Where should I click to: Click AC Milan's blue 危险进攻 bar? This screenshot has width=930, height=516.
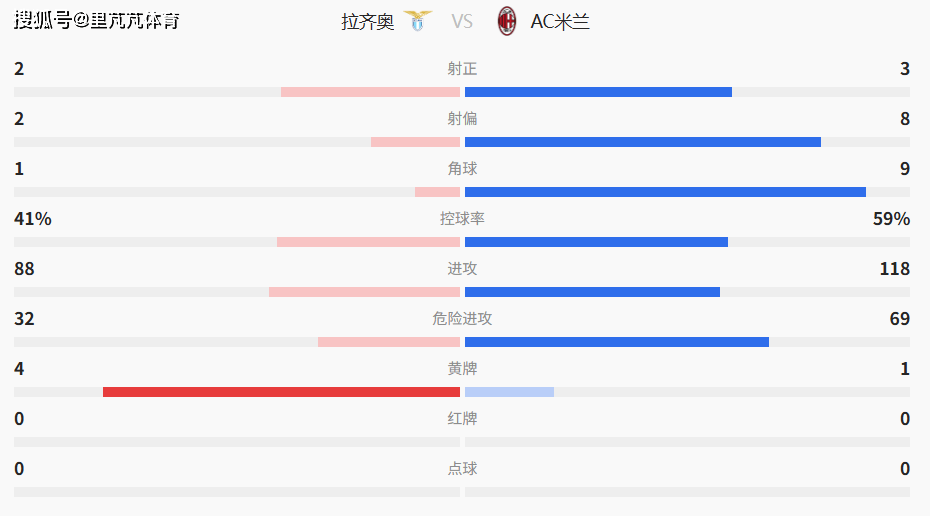(x=617, y=342)
